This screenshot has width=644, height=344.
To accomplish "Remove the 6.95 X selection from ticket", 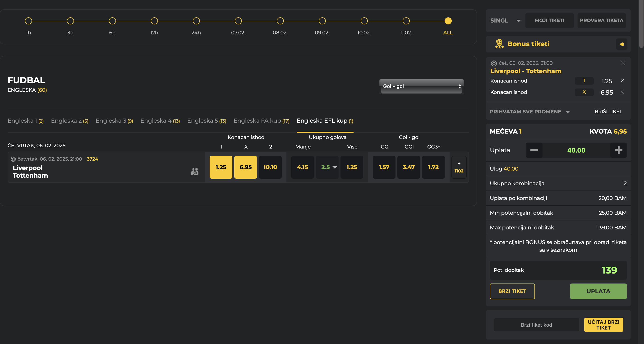I will tap(622, 92).
